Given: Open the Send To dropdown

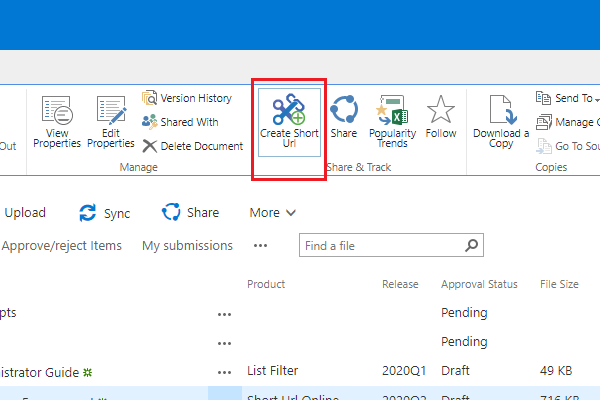Looking at the screenshot, I should (x=567, y=98).
